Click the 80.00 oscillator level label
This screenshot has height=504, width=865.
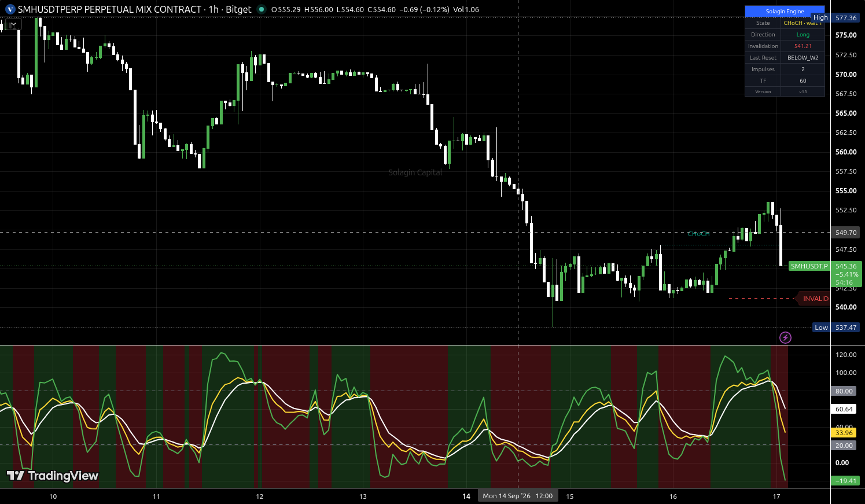(844, 391)
